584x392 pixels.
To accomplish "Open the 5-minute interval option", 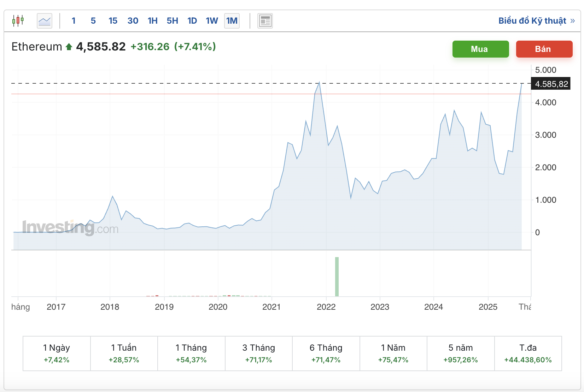I will (x=93, y=20).
